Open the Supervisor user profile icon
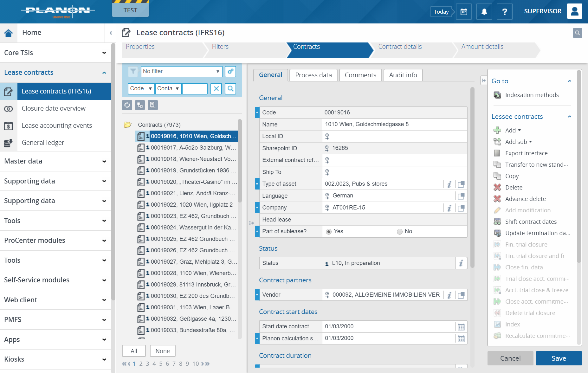The height and width of the screenshot is (373, 588). click(x=574, y=11)
